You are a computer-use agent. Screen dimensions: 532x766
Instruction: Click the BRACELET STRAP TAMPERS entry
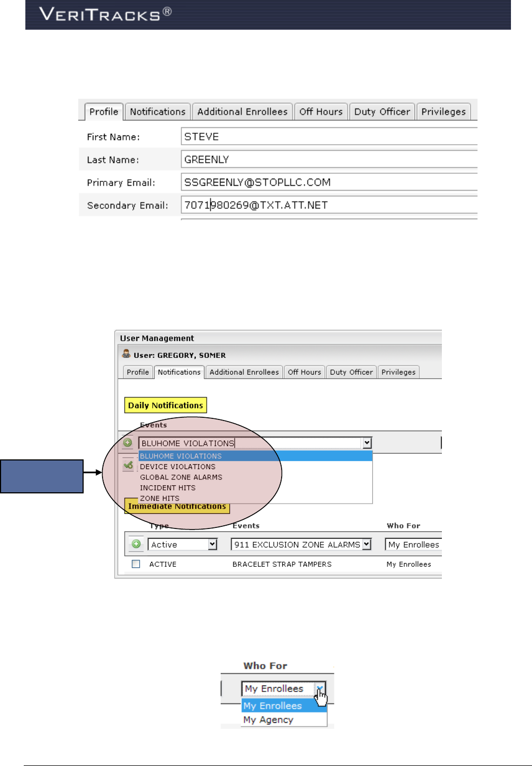[282, 564]
